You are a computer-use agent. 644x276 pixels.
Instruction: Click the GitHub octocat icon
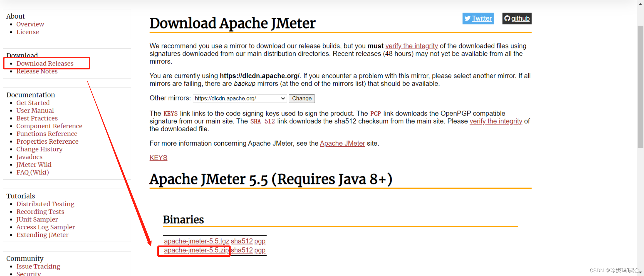507,18
